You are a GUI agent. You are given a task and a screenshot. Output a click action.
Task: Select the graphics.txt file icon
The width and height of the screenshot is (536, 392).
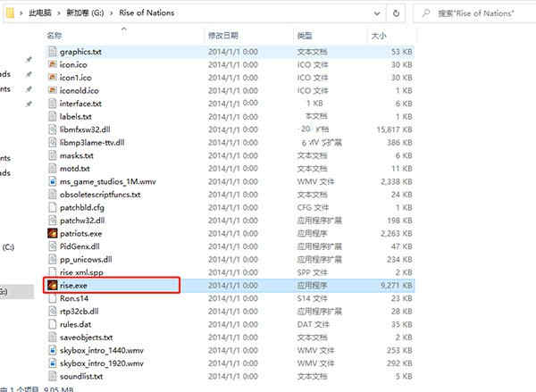[53, 52]
